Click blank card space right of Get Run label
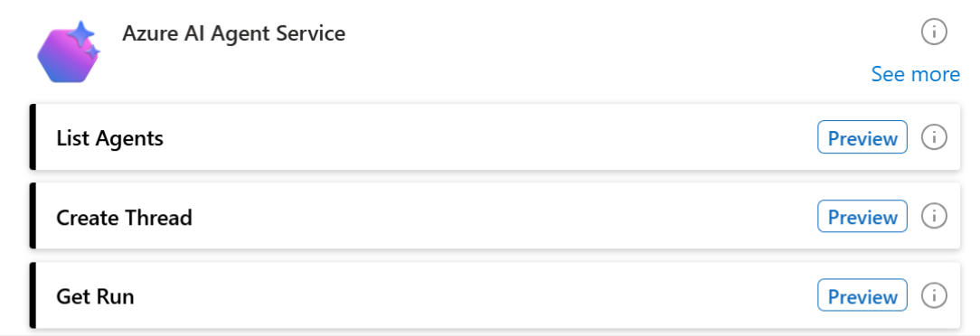The width and height of the screenshot is (980, 336). (475, 294)
